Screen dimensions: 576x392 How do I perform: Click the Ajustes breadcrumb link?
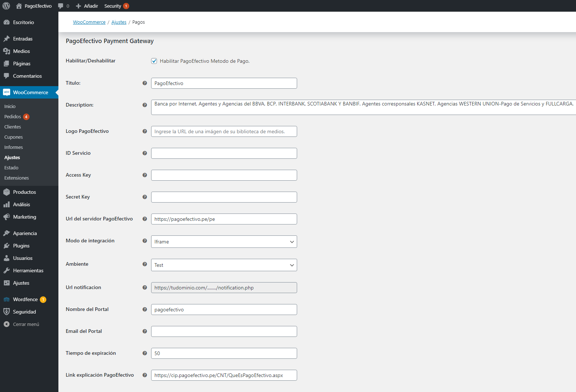pos(119,22)
